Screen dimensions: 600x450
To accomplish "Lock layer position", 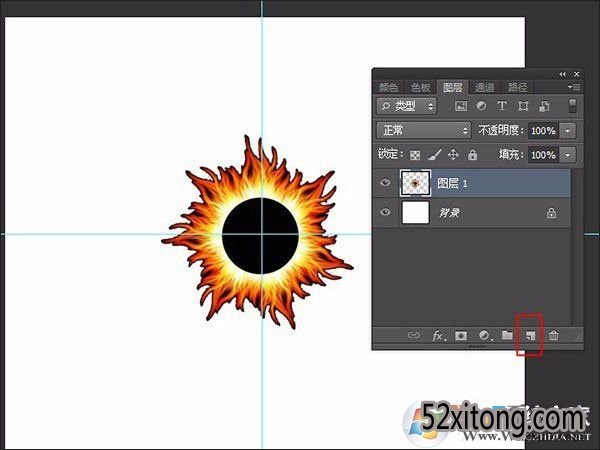I will [x=453, y=155].
